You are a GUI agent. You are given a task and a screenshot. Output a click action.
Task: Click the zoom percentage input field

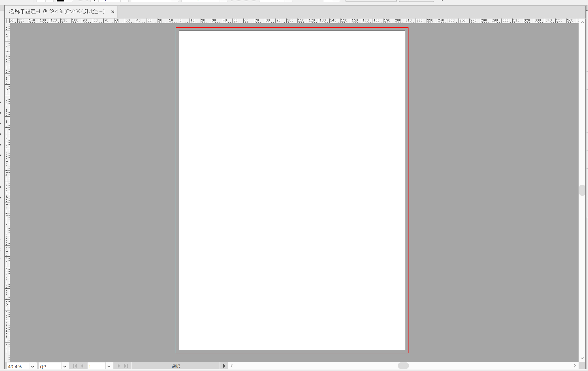[17, 367]
